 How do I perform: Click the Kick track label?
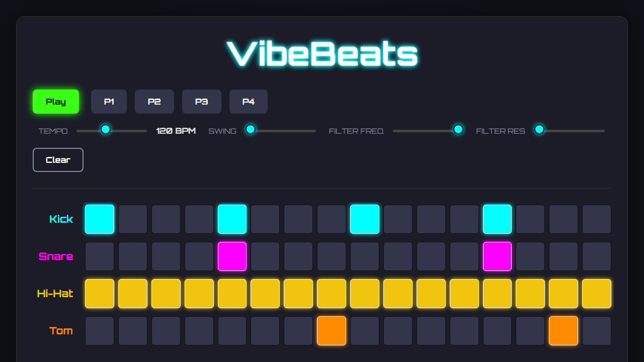point(61,219)
